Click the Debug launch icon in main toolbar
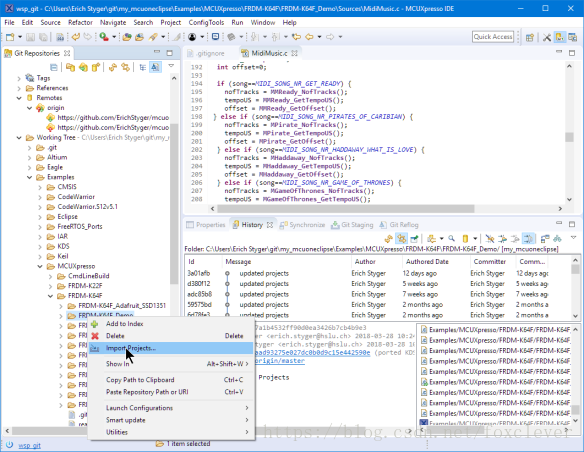 click(104, 37)
